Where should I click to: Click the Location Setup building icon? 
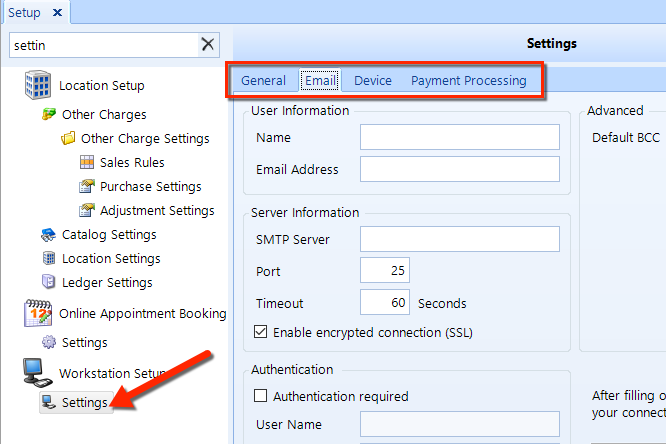coord(38,86)
